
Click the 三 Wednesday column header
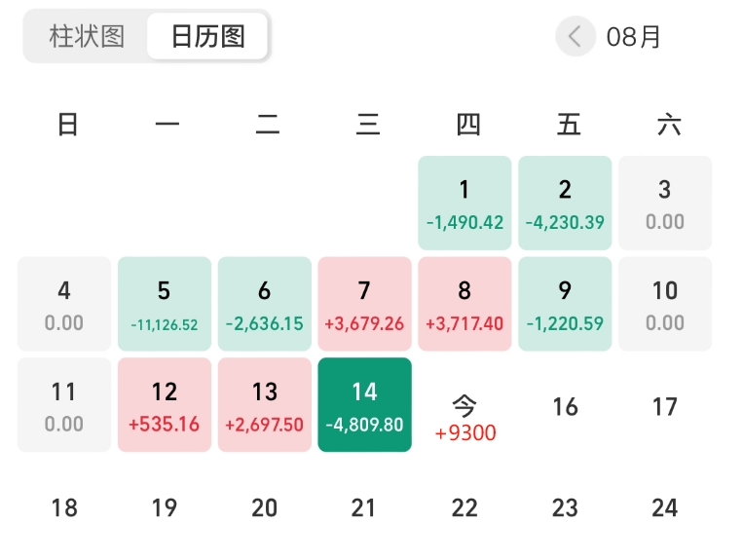[x=368, y=125]
